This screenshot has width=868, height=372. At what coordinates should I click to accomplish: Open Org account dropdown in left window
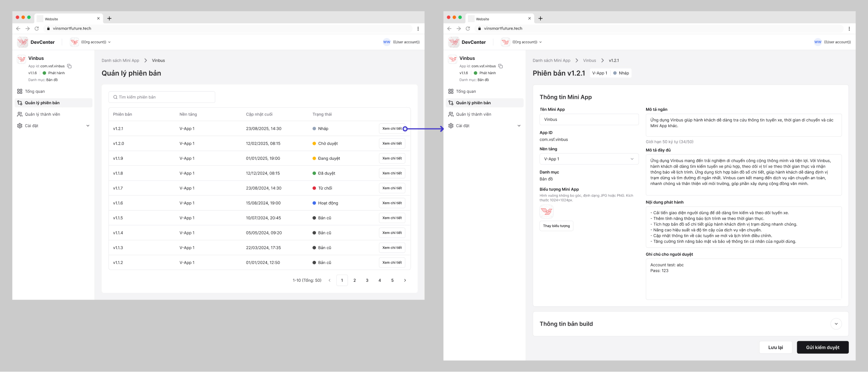coord(90,42)
